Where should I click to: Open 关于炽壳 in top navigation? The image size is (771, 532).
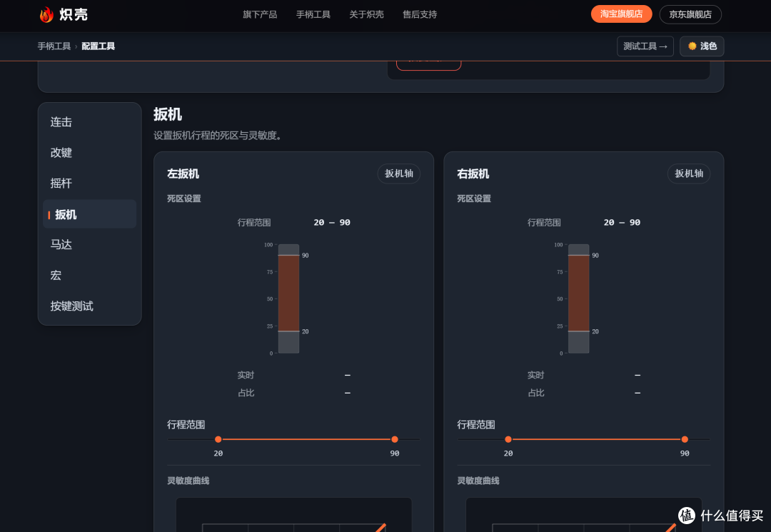366,15
